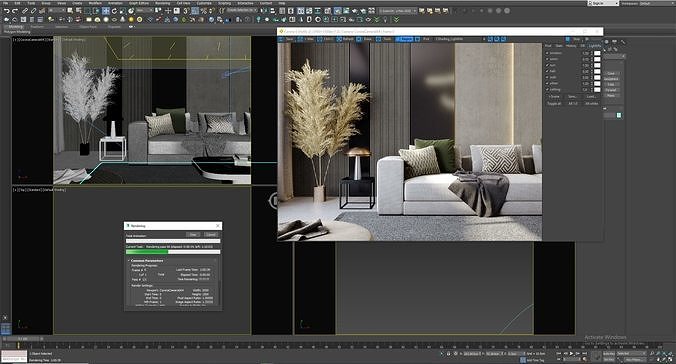The width and height of the screenshot is (676, 364).
Task: Click the MAXScript mini listener field
Action: point(14,356)
